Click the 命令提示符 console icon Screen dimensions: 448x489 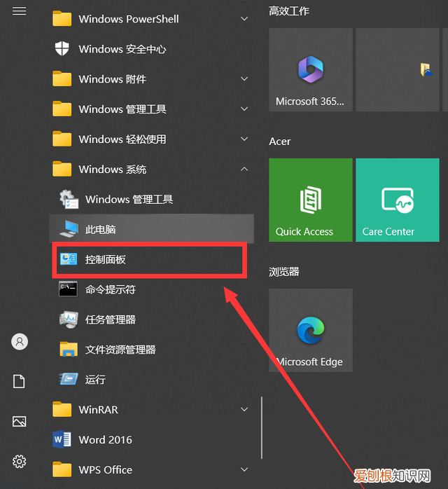pyautogui.click(x=69, y=289)
